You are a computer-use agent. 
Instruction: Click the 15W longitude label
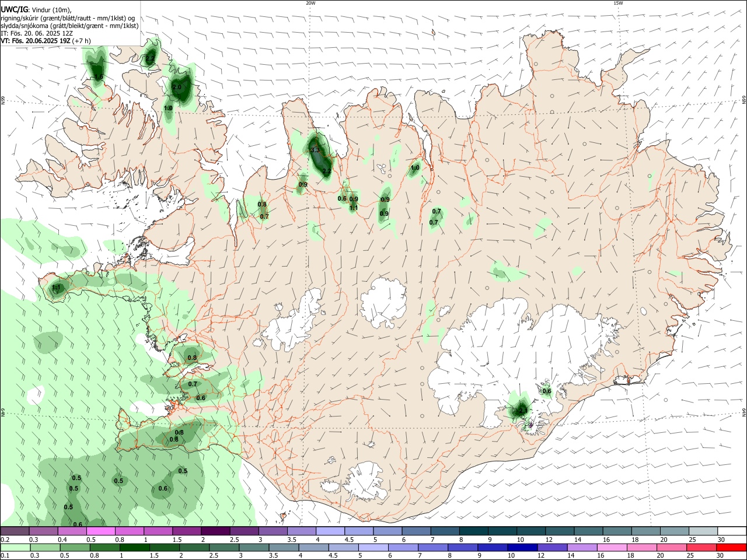click(618, 3)
